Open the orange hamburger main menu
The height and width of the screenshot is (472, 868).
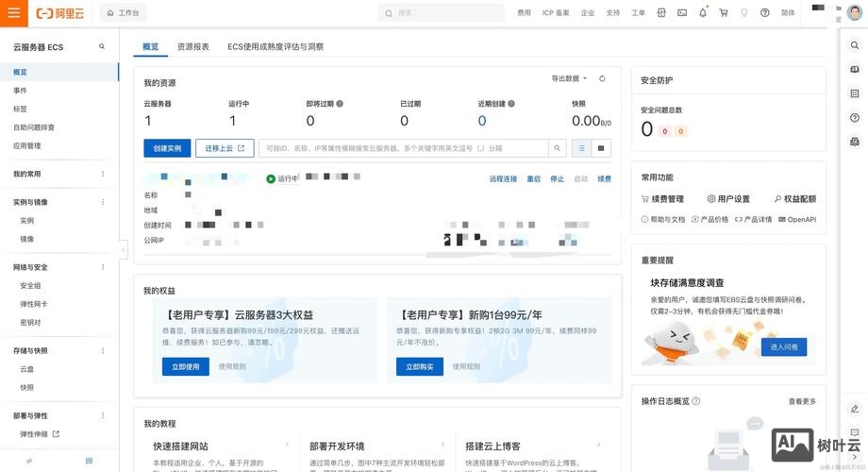[x=14, y=12]
